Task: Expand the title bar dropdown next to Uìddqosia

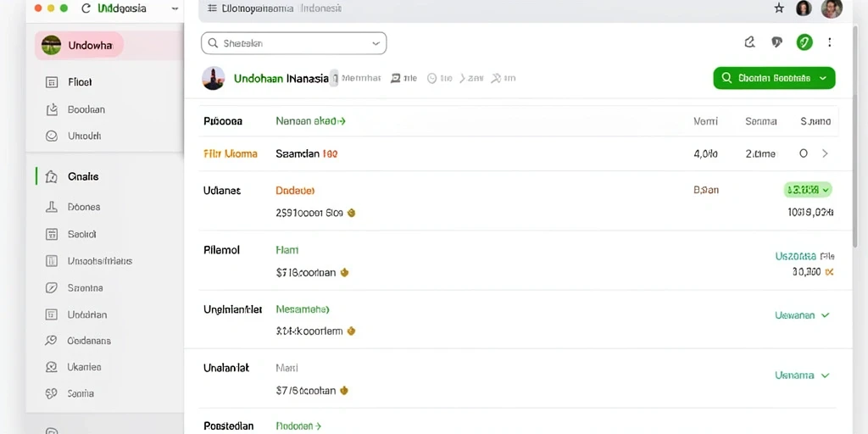Action: coord(175,8)
